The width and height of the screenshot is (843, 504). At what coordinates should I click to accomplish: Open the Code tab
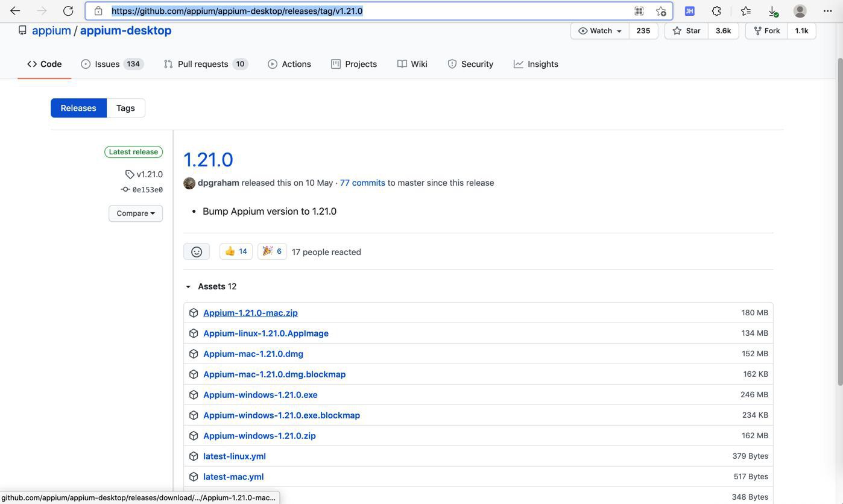coord(44,64)
